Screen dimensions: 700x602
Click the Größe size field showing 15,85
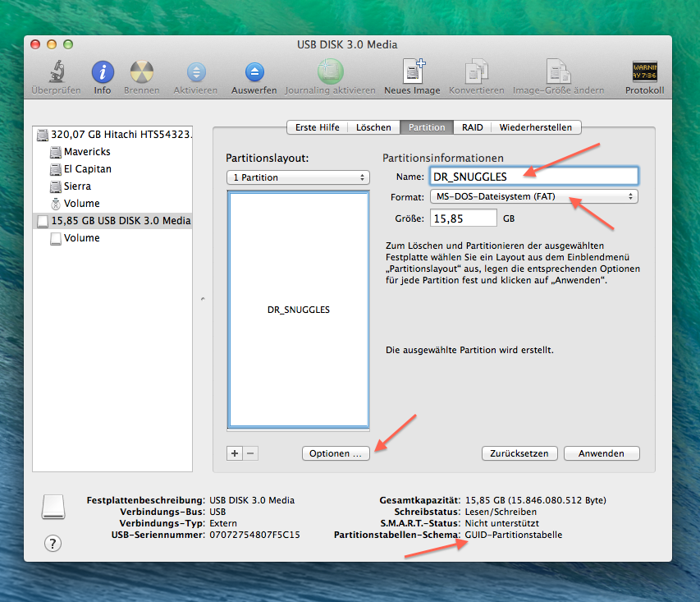[464, 218]
